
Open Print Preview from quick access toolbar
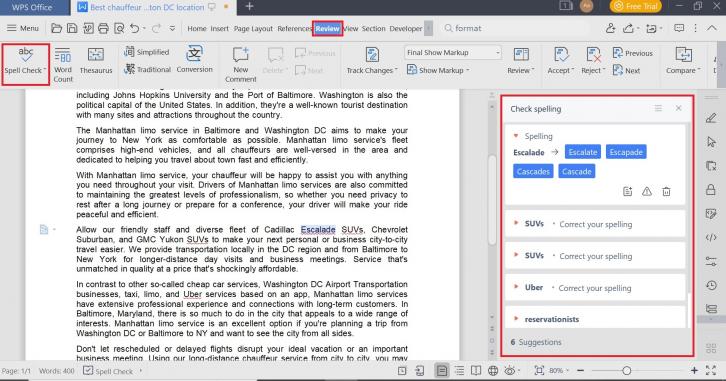[x=119, y=29]
